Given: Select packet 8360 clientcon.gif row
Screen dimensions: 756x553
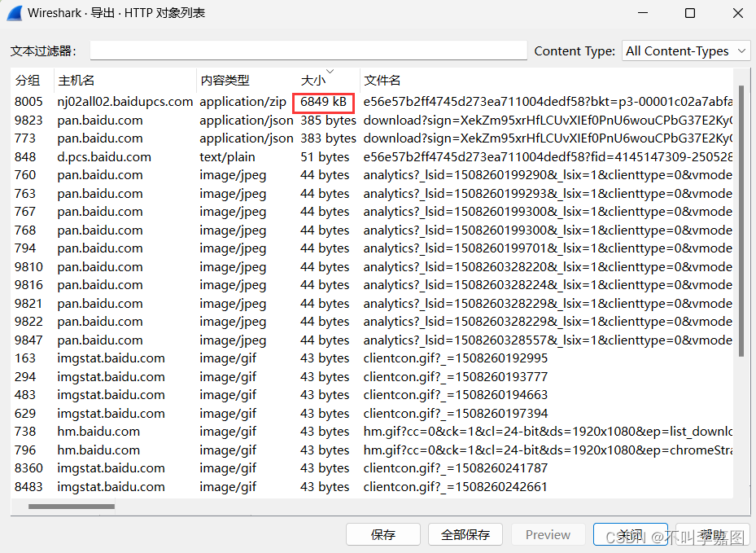Looking at the screenshot, I should [372, 468].
